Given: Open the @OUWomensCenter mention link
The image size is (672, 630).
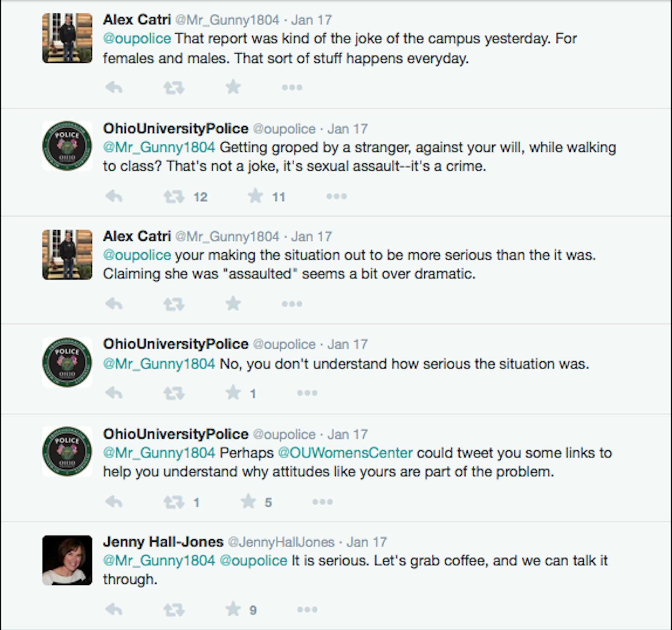Looking at the screenshot, I should pos(345,453).
